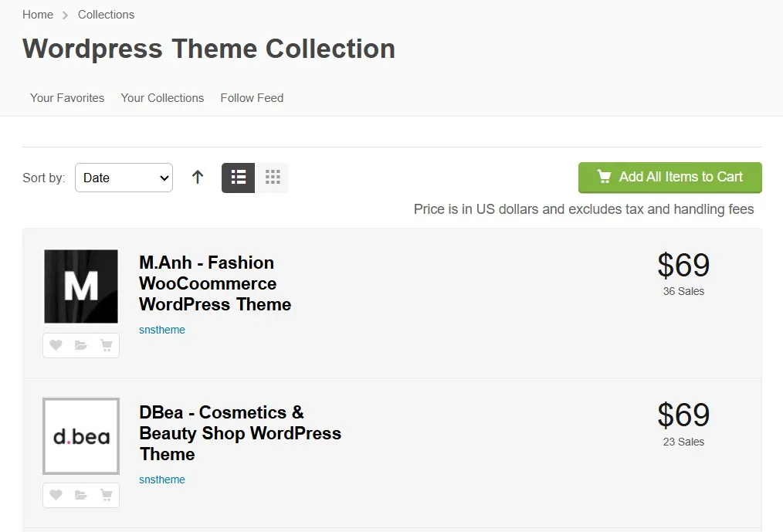Open DBea Cosmetics & Beauty Shop title
The image size is (783, 532).
click(239, 433)
